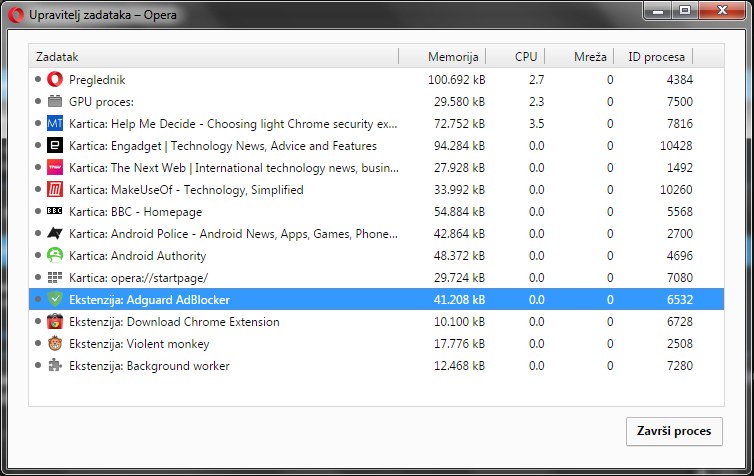Click memory value 54.884 kB

pyautogui.click(x=459, y=212)
